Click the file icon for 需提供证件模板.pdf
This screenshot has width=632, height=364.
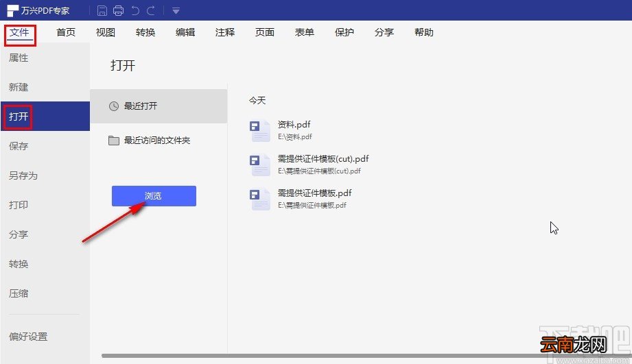pyautogui.click(x=259, y=199)
